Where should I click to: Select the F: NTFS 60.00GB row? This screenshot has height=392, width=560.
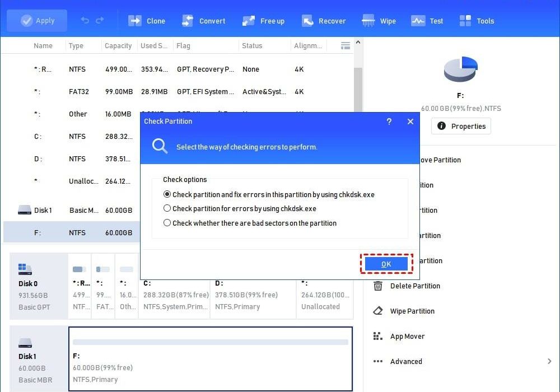coord(72,232)
